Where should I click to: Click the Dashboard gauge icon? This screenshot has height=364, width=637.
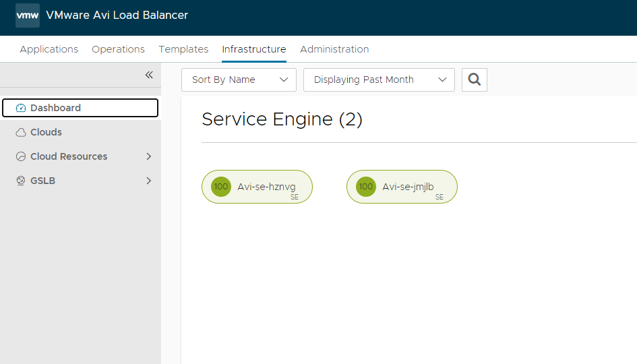pyautogui.click(x=21, y=108)
